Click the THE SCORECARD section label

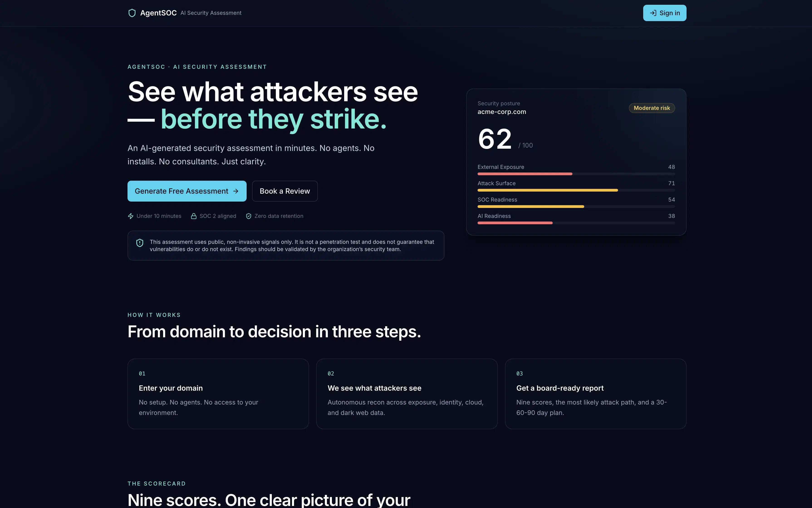(x=157, y=483)
